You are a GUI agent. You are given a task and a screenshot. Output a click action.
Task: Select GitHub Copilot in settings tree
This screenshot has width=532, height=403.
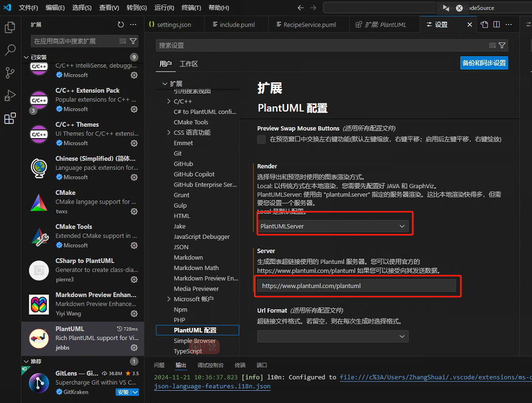click(194, 174)
